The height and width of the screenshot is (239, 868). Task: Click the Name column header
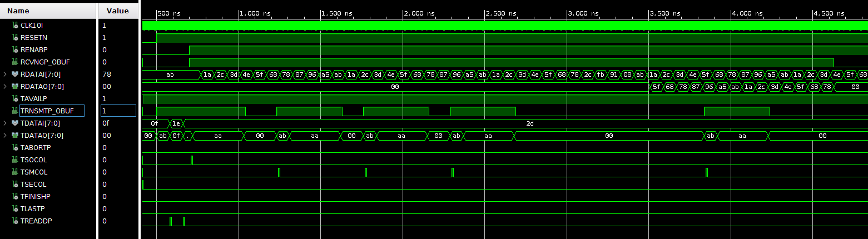48,11
